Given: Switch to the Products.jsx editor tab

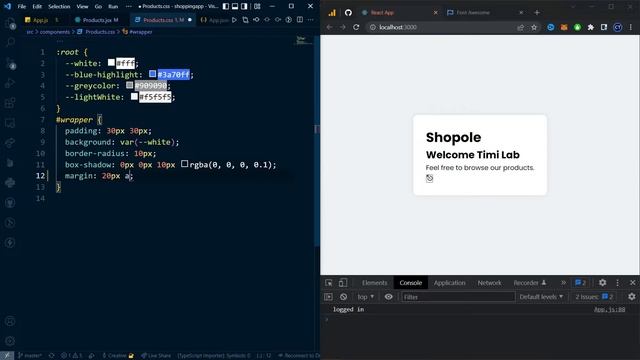Looking at the screenshot, I should click(100, 20).
